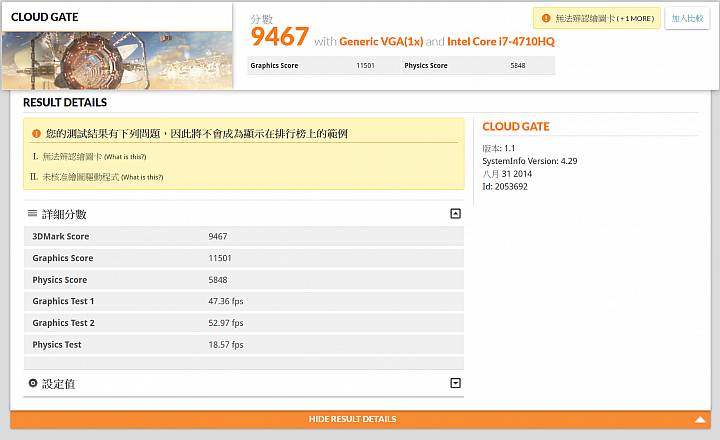The height and width of the screenshot is (440, 720).
Task: Select the date 八月 31 2014
Action: click(507, 174)
